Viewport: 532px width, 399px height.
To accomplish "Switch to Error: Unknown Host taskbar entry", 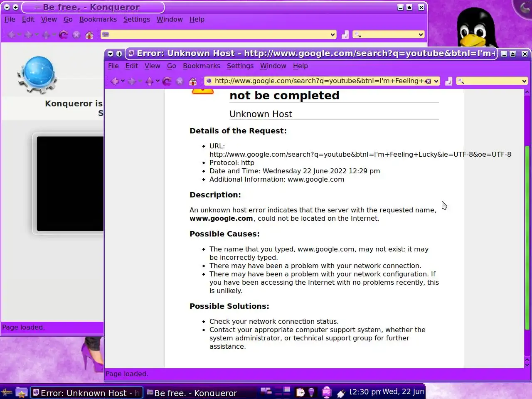I will pos(87,393).
